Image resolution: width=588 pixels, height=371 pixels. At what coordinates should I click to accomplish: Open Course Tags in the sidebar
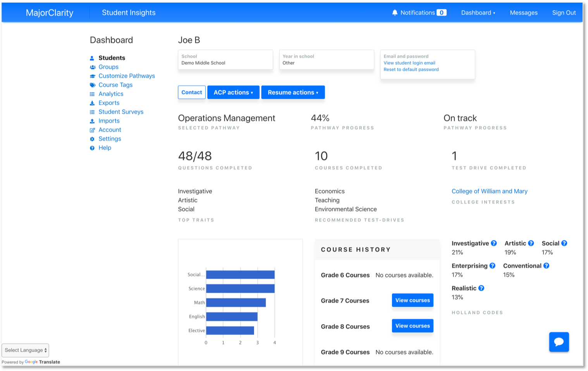click(115, 85)
